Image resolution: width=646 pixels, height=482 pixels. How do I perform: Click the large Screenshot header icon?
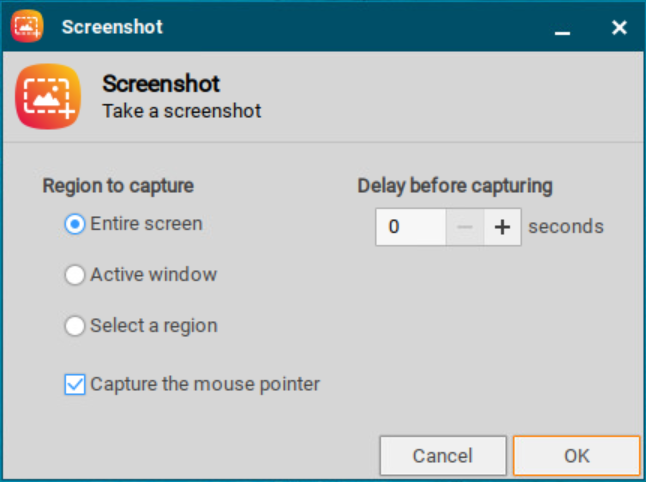tap(47, 97)
